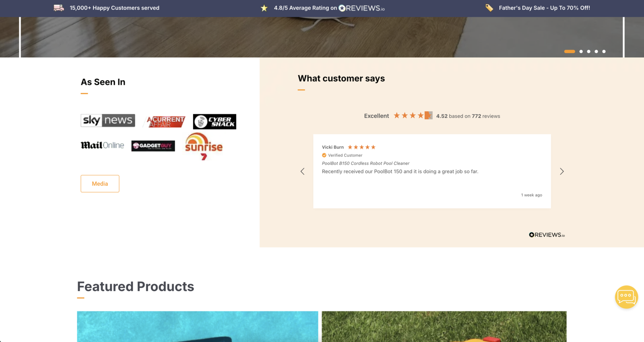Select the first active carousel indicator
Image resolution: width=644 pixels, height=342 pixels.
tap(570, 52)
